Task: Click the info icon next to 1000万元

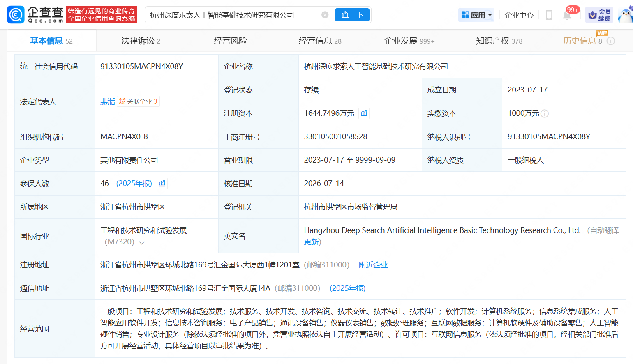Action: 545,114
